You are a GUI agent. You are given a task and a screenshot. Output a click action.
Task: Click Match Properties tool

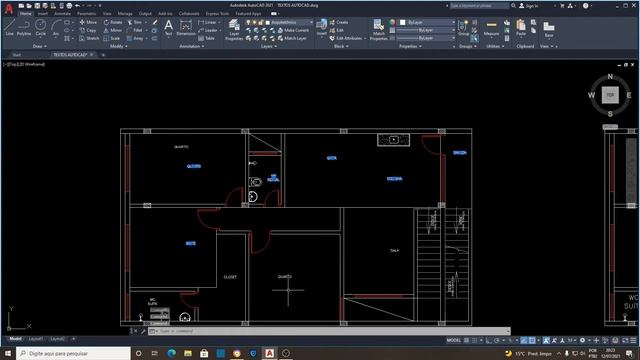pyautogui.click(x=378, y=30)
